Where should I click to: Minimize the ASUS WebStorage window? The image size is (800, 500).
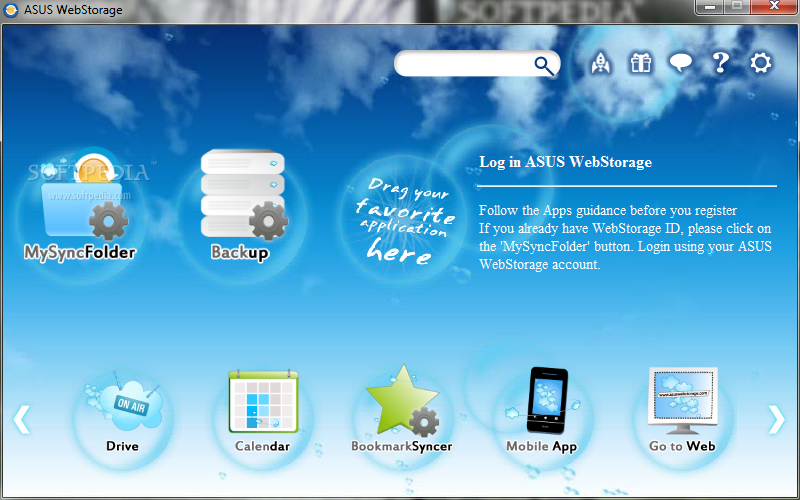709,7
